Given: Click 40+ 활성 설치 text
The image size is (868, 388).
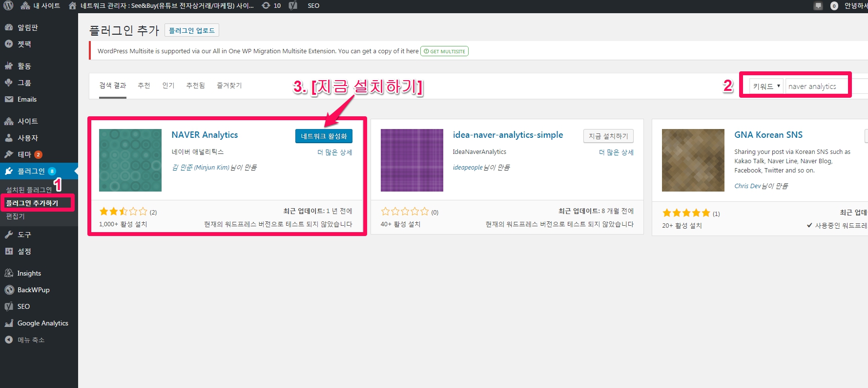Looking at the screenshot, I should 400,224.
